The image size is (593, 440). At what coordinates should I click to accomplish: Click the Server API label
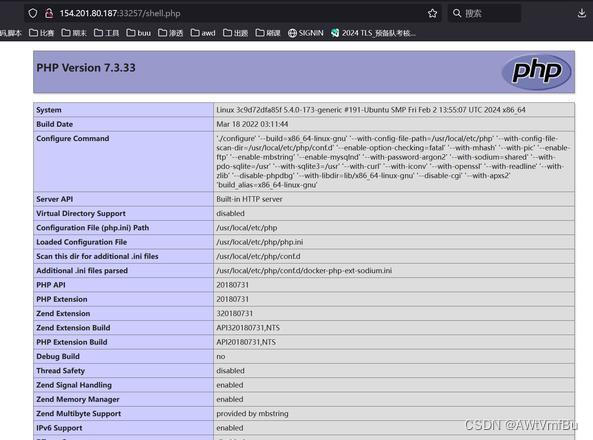(54, 199)
